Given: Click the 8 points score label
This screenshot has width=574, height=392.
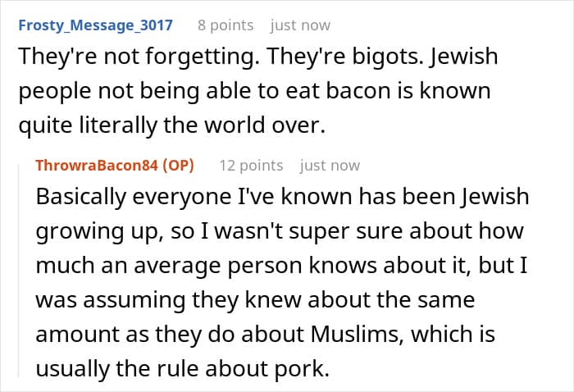Looking at the screenshot, I should (225, 25).
